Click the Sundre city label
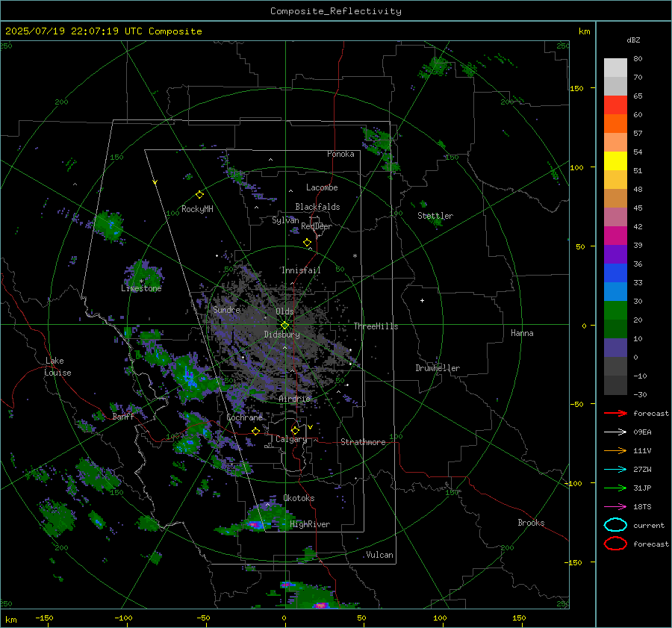Screen dimensions: 672x628 226,310
